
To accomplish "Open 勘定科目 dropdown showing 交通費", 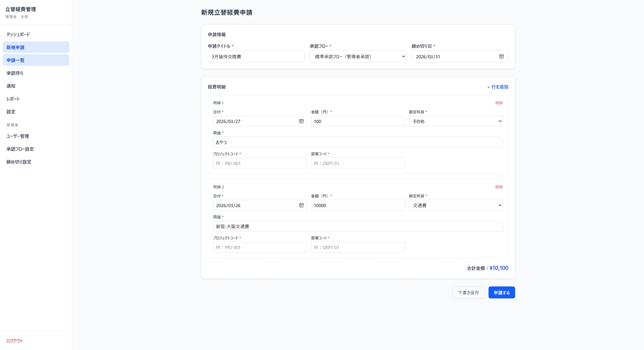I will click(456, 205).
